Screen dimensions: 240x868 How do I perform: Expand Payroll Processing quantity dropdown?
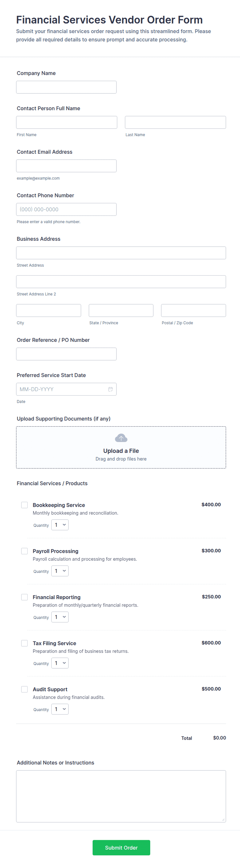(x=60, y=571)
